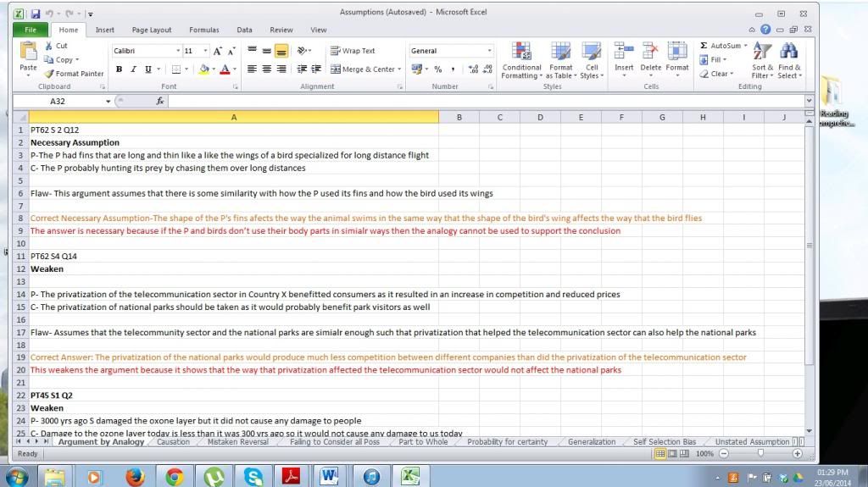Switch to the Formulas tab
The image size is (868, 487).
(204, 30)
